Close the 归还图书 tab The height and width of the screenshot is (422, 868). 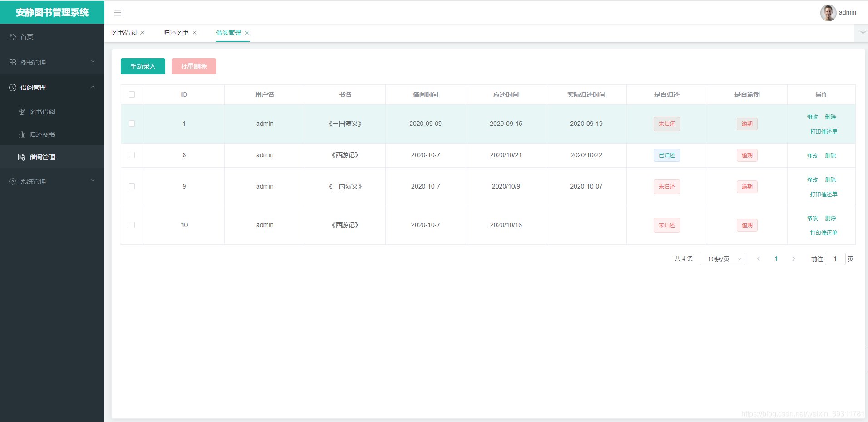point(194,33)
